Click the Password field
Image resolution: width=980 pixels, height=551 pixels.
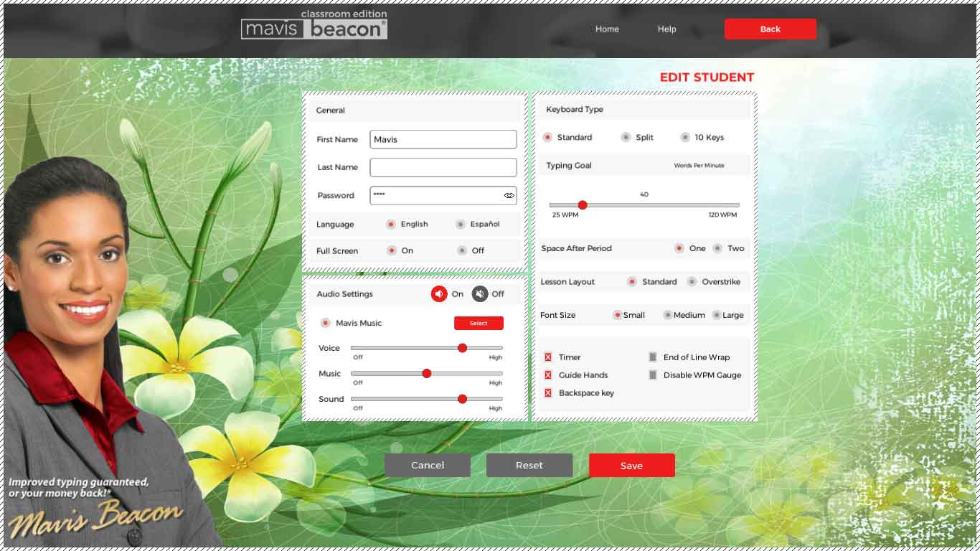coord(443,195)
